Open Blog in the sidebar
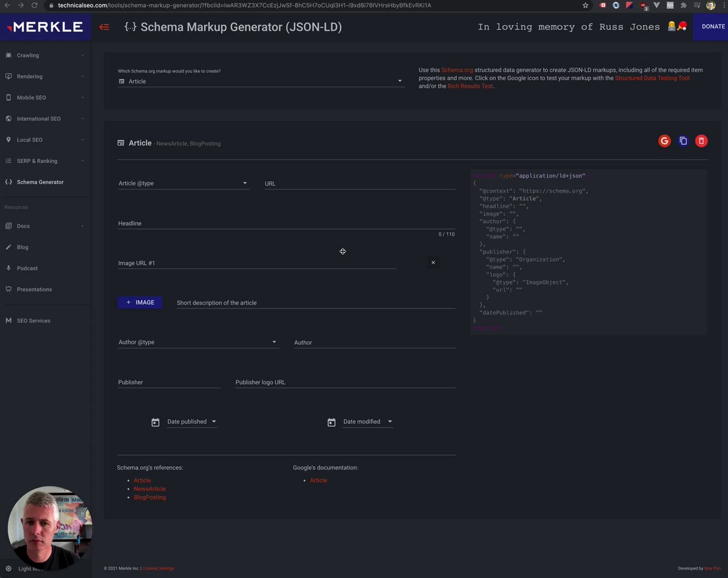This screenshot has width=728, height=578. [45, 247]
